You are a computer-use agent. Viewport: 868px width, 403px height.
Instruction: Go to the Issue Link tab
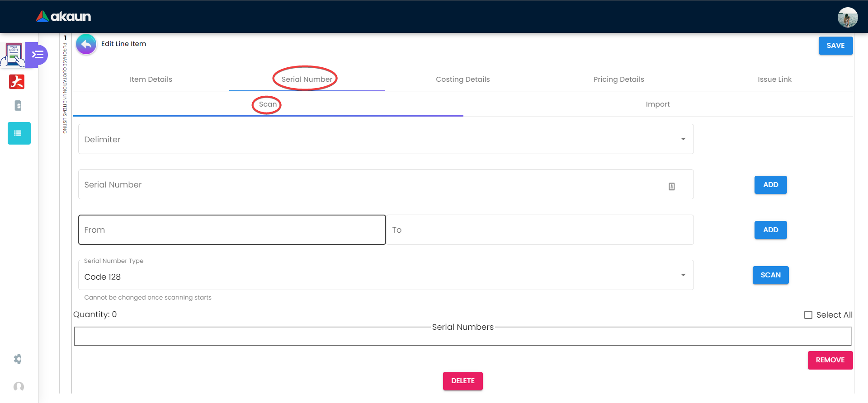tap(775, 80)
